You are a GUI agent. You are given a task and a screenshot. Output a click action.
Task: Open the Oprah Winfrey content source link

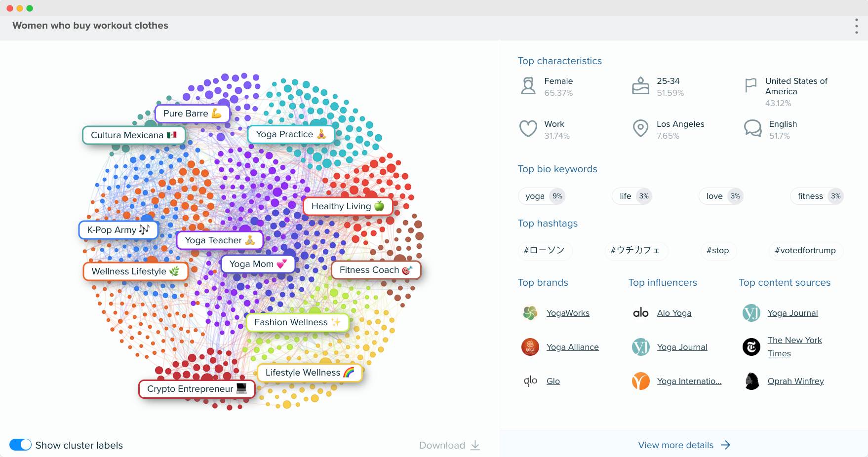[x=795, y=381]
